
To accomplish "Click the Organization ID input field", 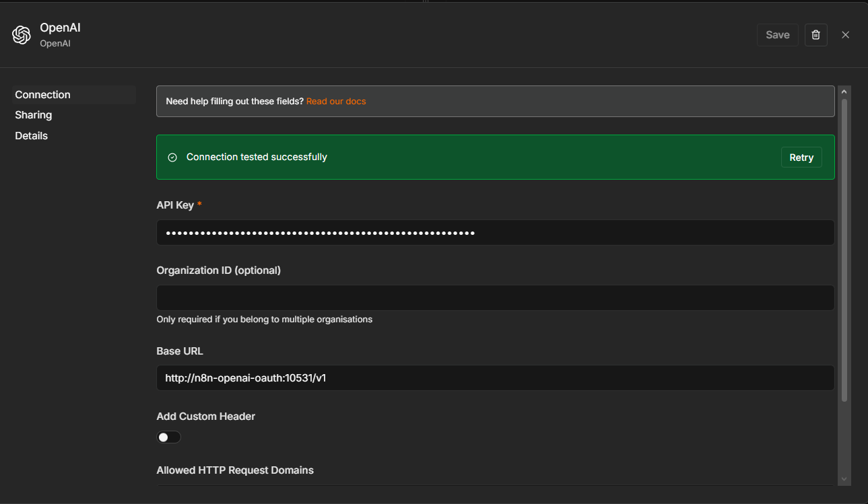I will (496, 297).
